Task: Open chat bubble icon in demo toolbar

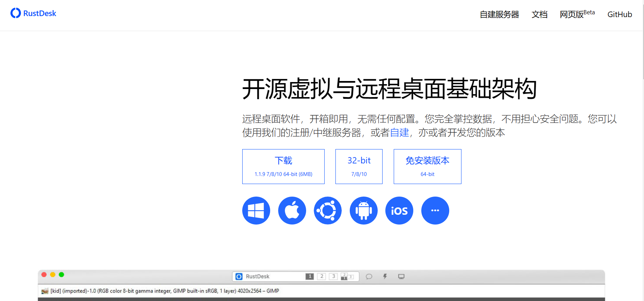Action: (369, 277)
